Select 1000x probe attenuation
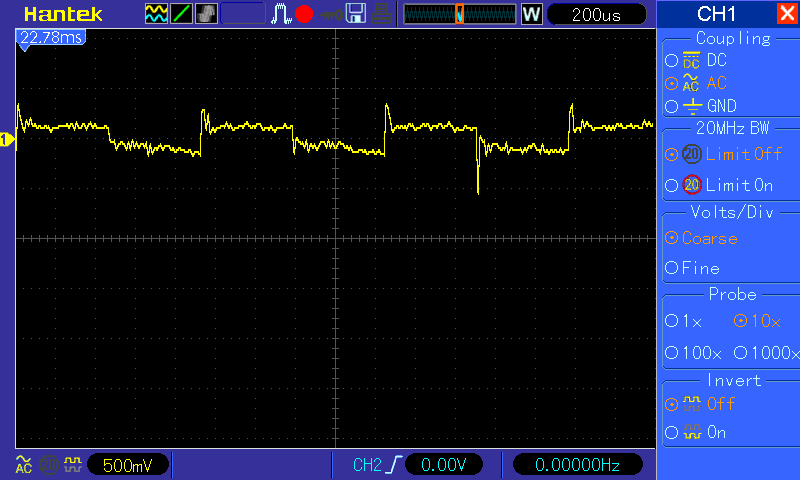The width and height of the screenshot is (800, 480). [x=740, y=352]
